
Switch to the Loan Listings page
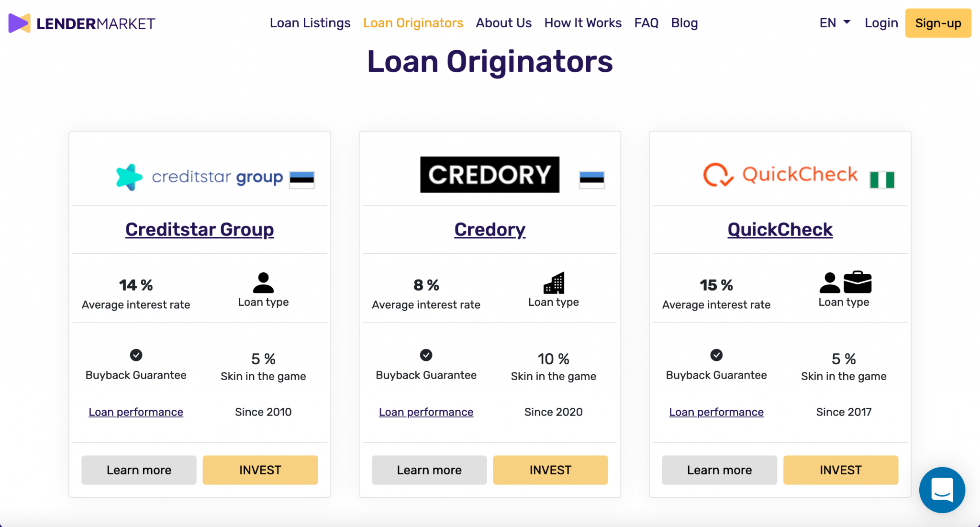[310, 22]
